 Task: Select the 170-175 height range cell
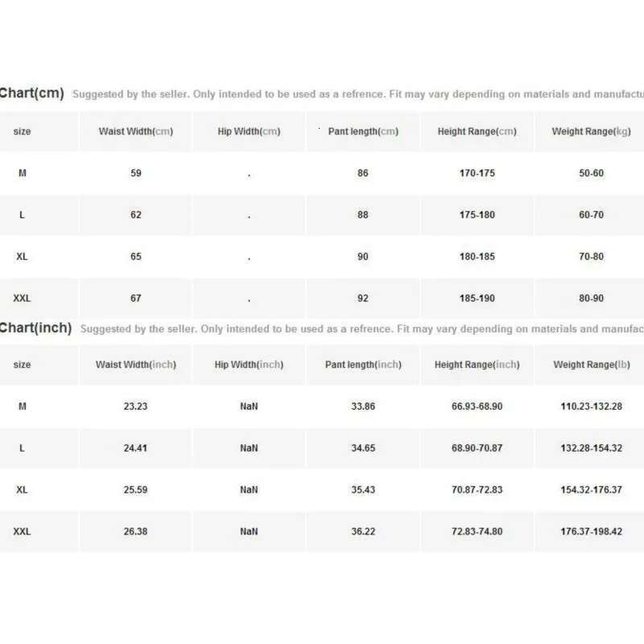tap(477, 173)
